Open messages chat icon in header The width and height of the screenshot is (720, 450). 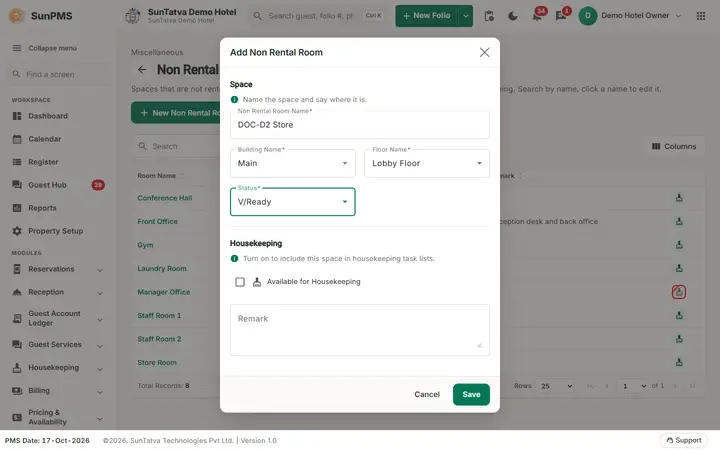click(x=561, y=16)
